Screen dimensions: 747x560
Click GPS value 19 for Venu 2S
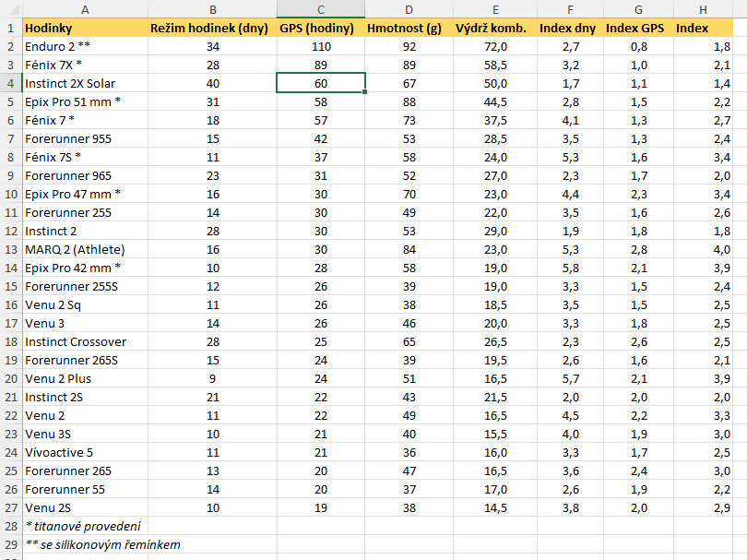321,508
